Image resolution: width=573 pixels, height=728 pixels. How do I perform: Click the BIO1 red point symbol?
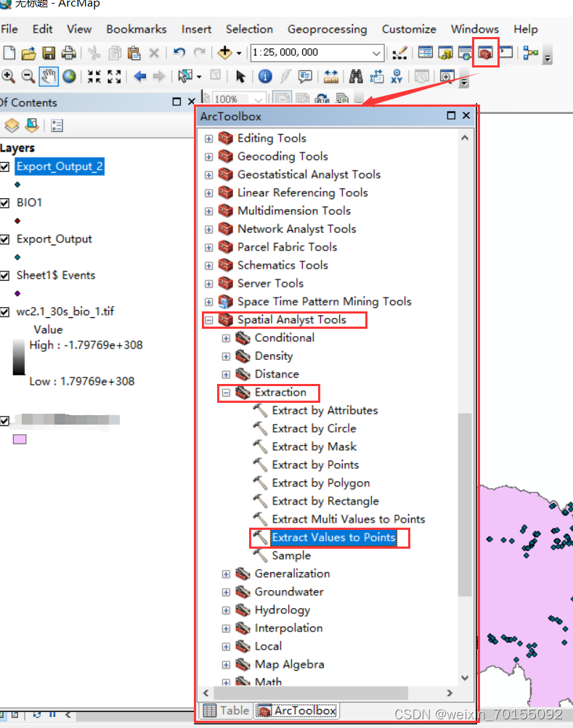[17, 221]
